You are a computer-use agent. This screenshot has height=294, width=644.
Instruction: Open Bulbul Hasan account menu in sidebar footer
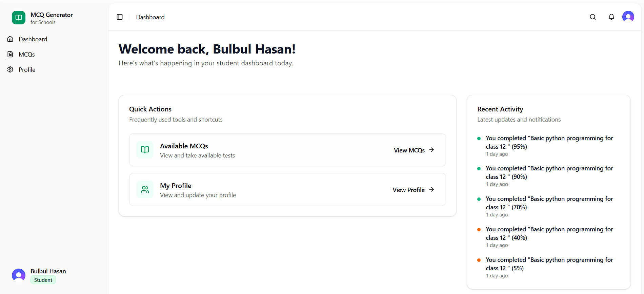click(48, 271)
